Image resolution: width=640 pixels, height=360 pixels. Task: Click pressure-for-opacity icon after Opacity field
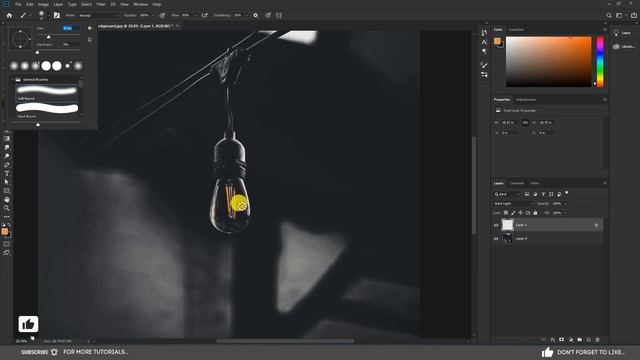[162, 16]
